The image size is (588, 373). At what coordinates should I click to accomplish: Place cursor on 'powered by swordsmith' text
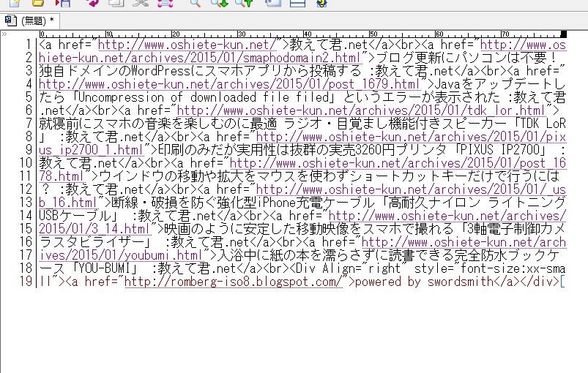pyautogui.click(x=424, y=282)
